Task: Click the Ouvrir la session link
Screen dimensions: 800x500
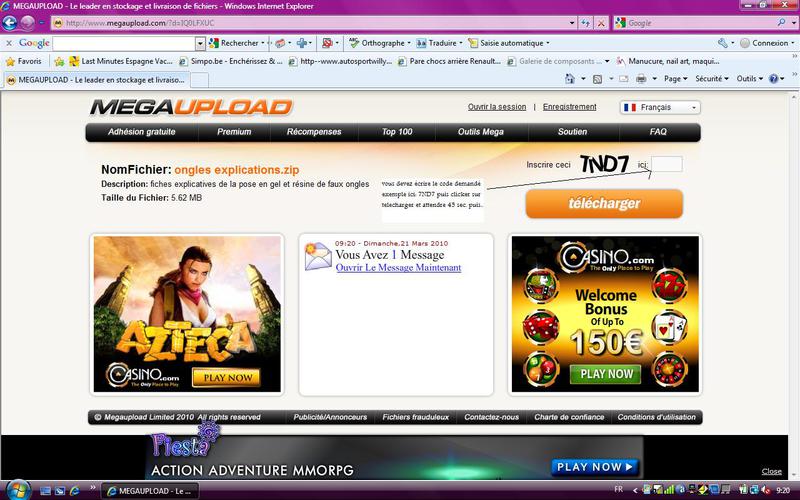Action: [x=496, y=107]
